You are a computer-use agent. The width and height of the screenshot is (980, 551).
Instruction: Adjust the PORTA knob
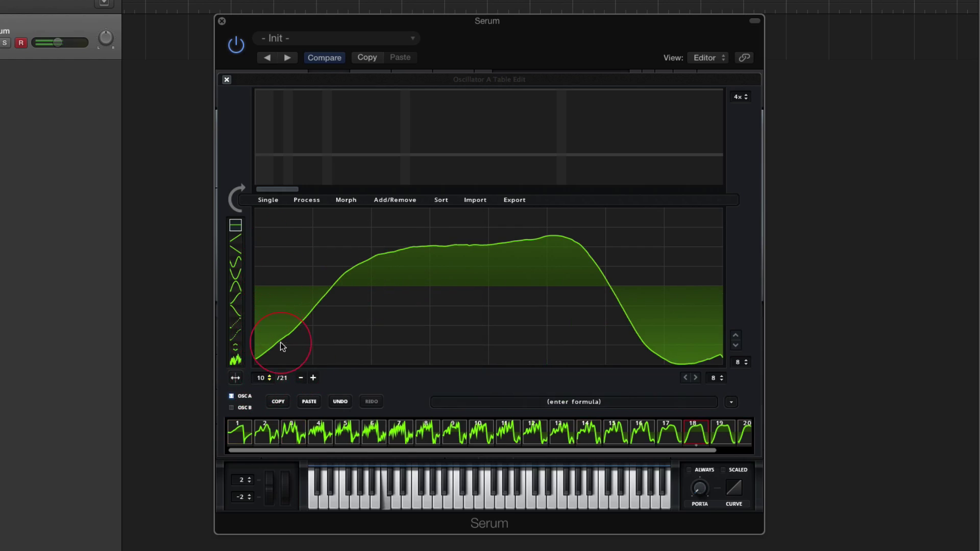point(699,488)
